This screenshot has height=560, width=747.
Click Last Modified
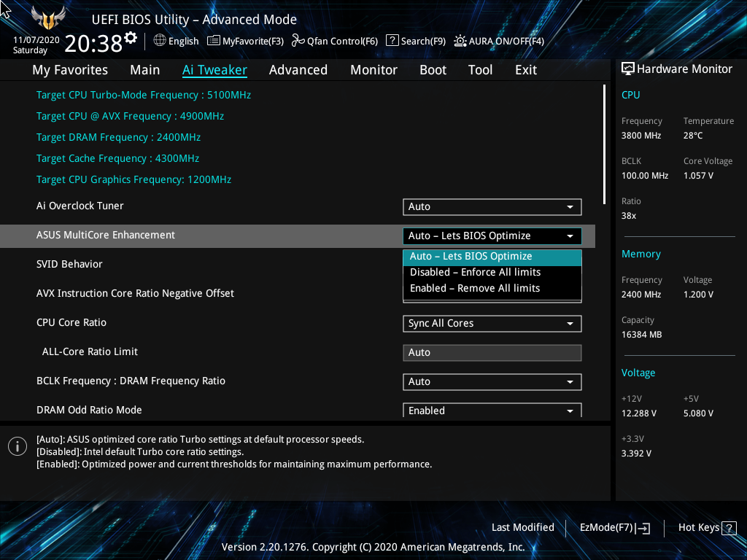tap(522, 527)
